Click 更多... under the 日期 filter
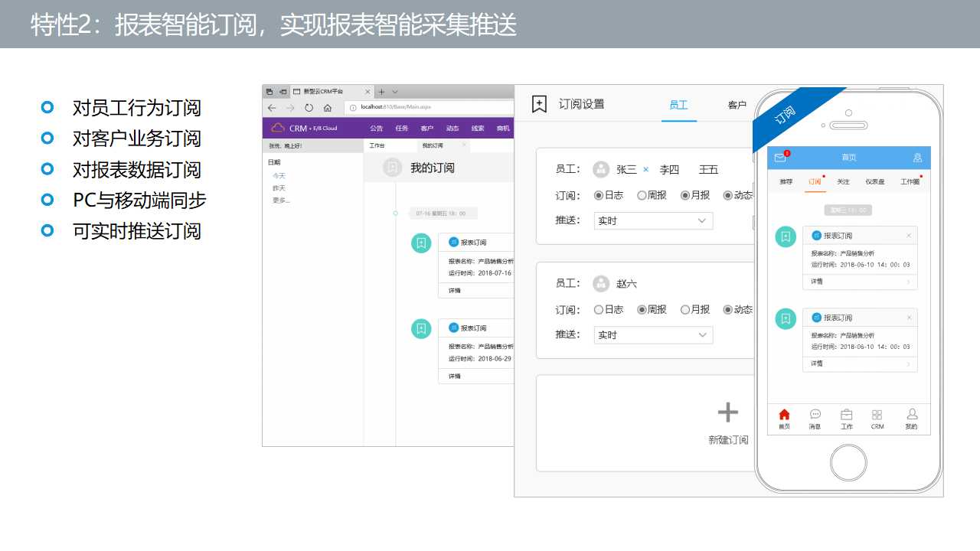This screenshot has height=551, width=980. coord(281,201)
